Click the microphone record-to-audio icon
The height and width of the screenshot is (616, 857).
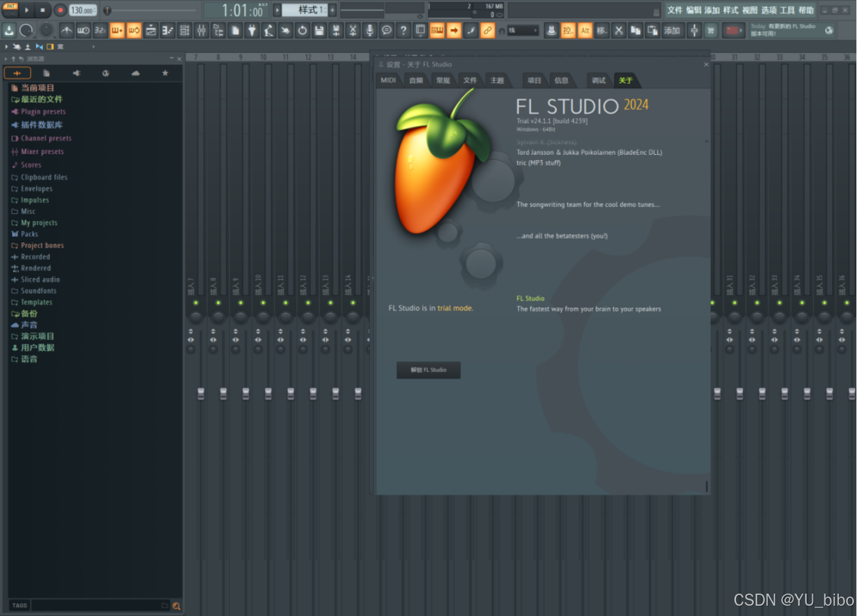point(370,30)
